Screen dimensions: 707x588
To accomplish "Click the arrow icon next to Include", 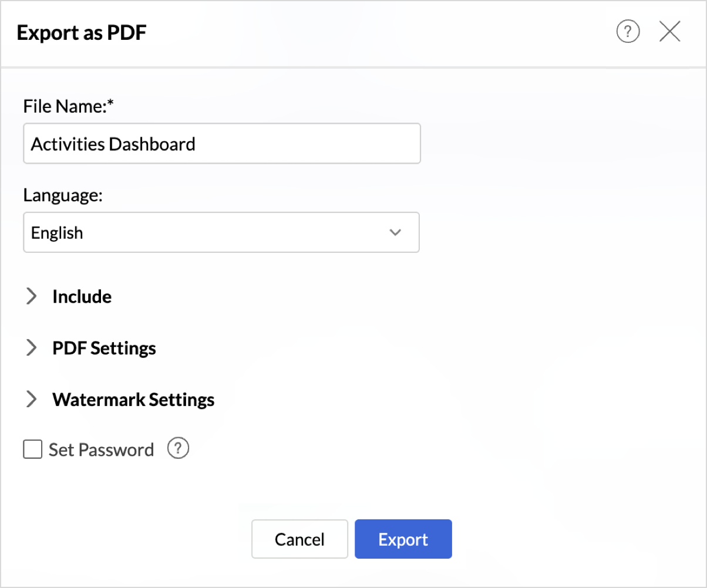I will click(x=32, y=297).
